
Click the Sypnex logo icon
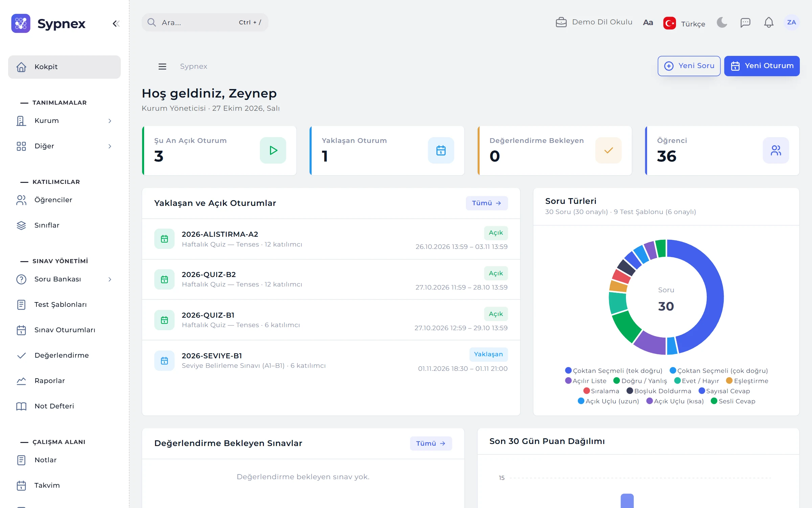tap(21, 23)
